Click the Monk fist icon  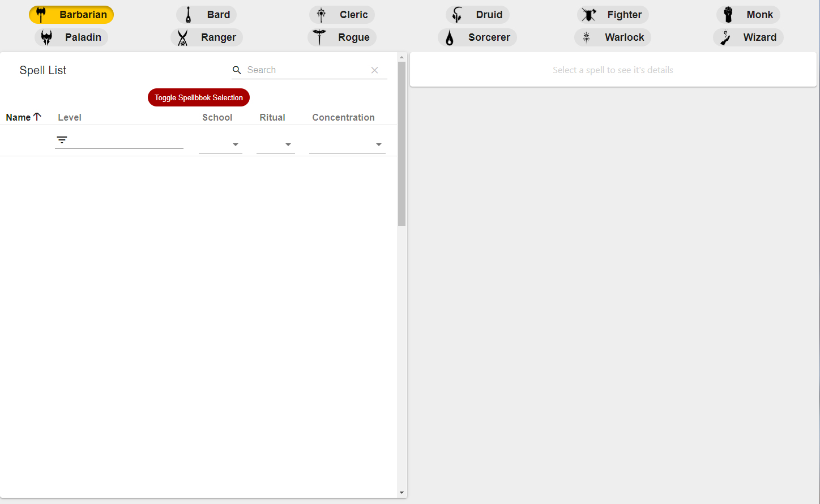[728, 15]
